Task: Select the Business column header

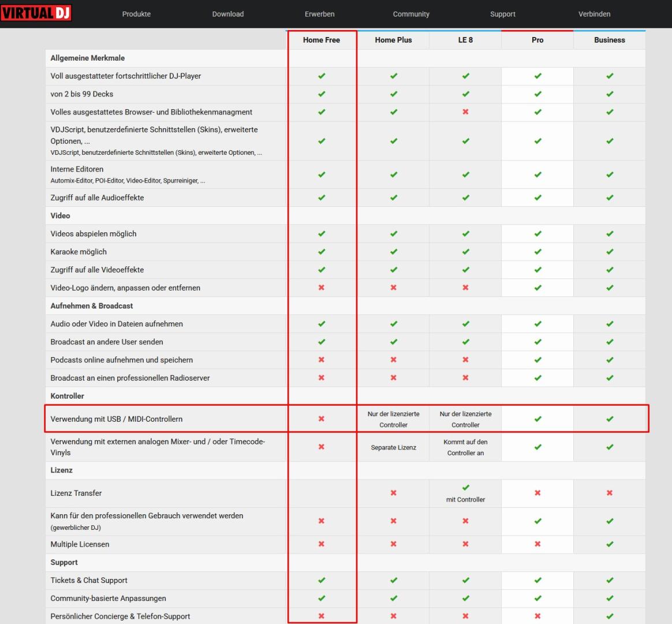Action: tap(609, 40)
